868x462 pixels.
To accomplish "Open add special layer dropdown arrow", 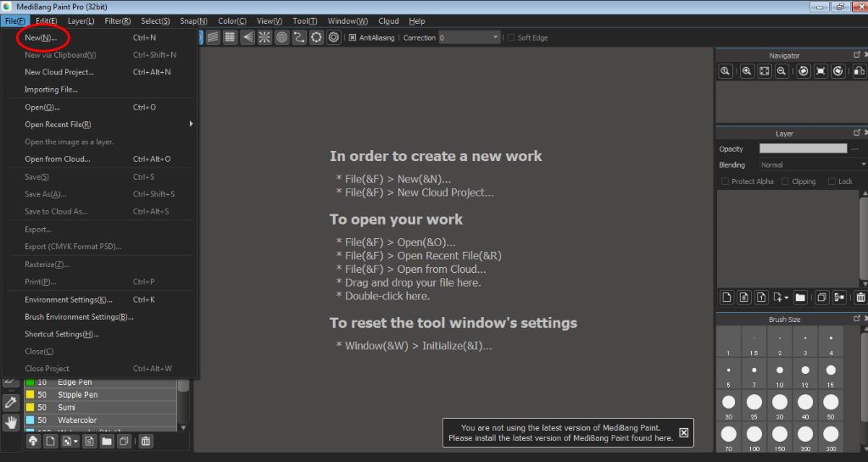I will (786, 298).
